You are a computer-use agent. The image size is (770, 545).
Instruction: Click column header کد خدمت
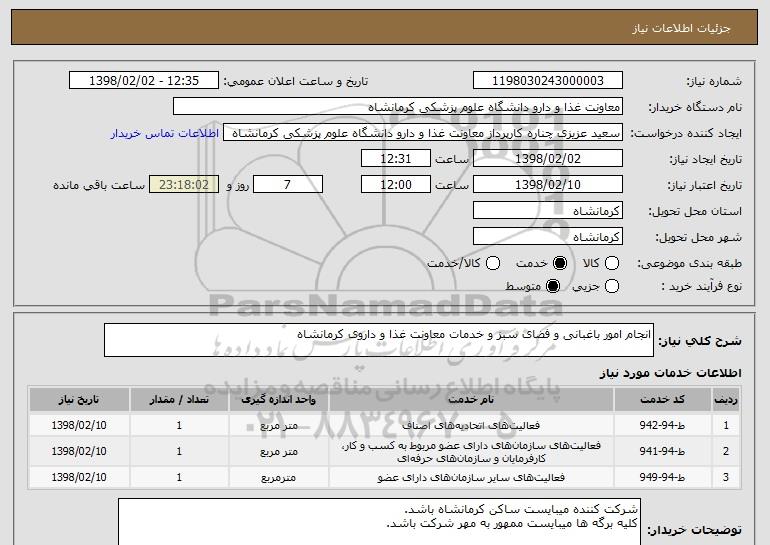point(662,400)
